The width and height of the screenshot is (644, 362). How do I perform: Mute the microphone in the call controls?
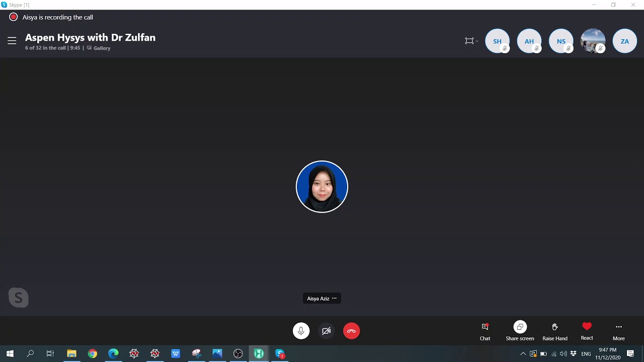coord(301,331)
